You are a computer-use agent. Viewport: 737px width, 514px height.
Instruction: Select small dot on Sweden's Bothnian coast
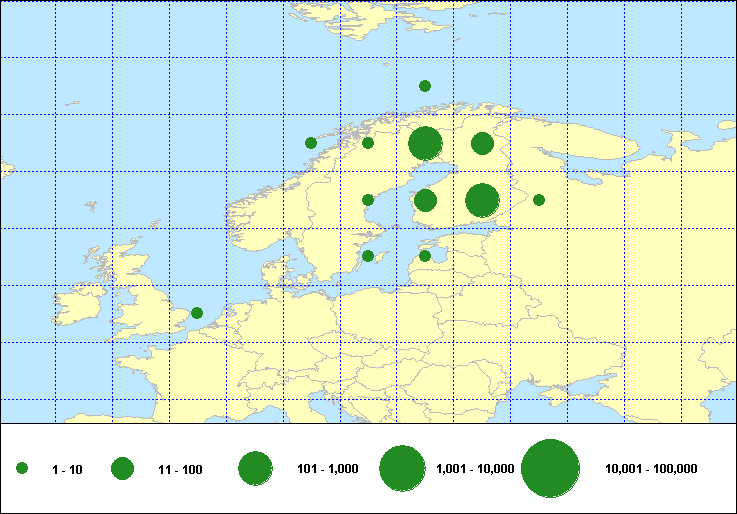(x=368, y=200)
